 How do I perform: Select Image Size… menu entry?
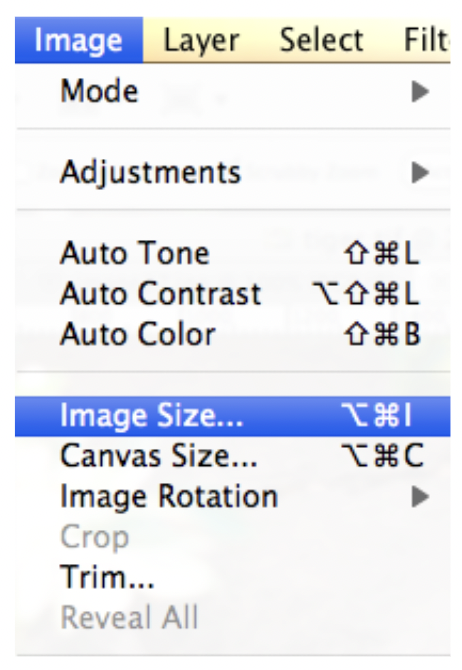[233, 416]
